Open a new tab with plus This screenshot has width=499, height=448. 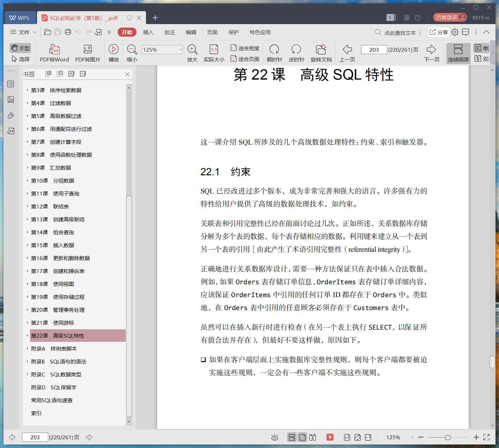point(155,17)
